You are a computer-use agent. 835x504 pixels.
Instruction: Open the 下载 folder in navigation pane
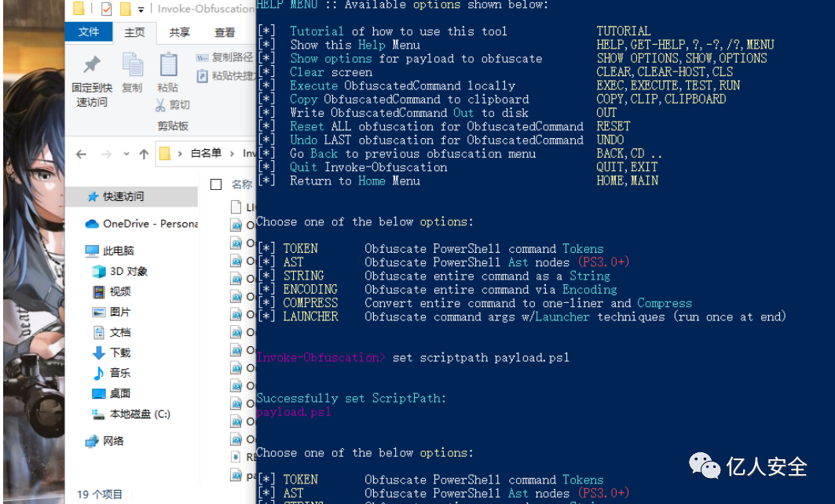point(112,352)
